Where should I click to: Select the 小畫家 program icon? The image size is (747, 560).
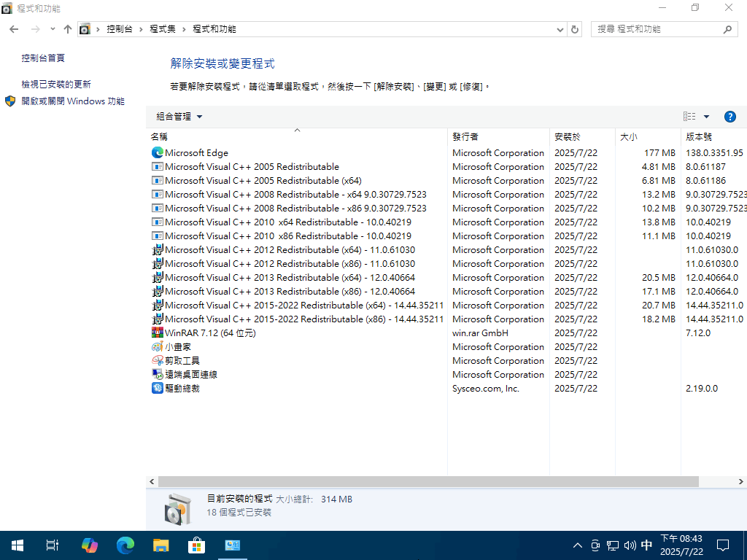[x=158, y=346]
